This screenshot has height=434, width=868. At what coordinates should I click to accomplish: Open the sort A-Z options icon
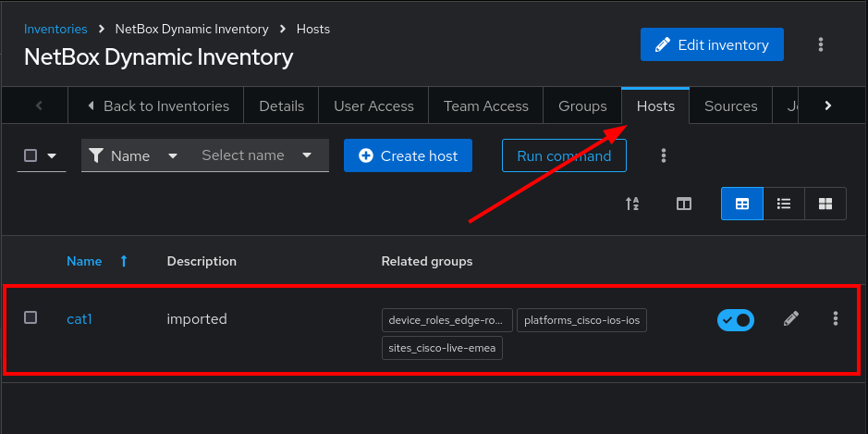coord(632,204)
